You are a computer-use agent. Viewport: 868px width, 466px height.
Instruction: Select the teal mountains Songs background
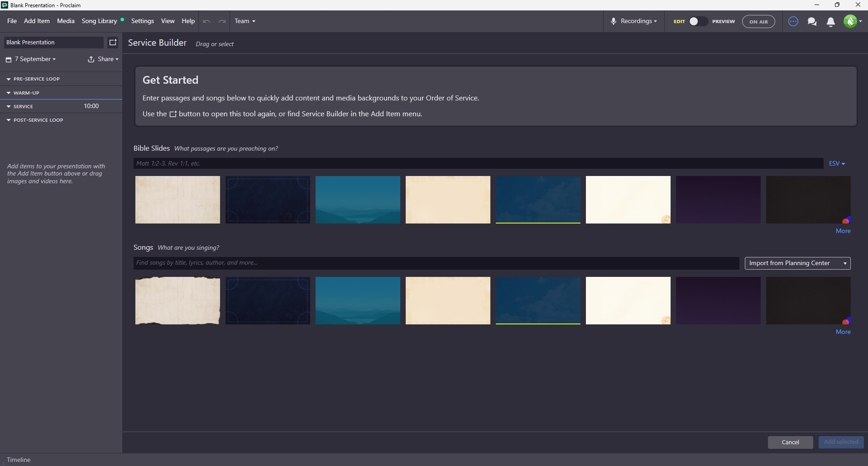358,300
